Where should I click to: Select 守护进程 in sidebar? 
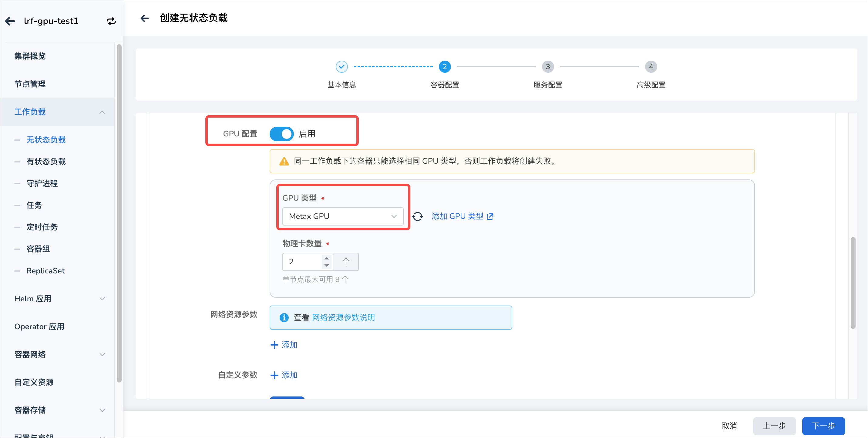pyautogui.click(x=42, y=183)
